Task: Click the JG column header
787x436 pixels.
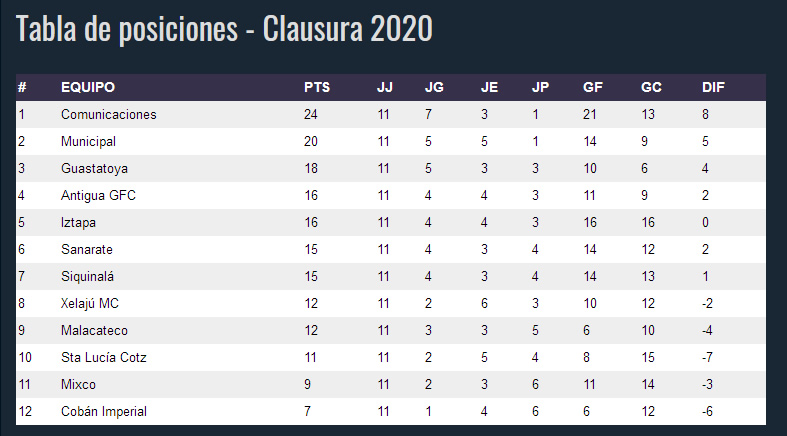Action: pos(434,87)
